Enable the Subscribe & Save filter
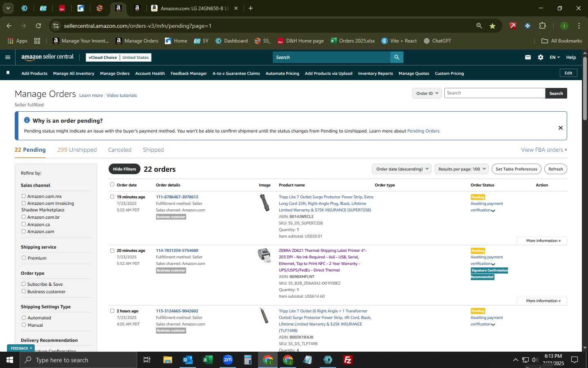 (x=24, y=284)
